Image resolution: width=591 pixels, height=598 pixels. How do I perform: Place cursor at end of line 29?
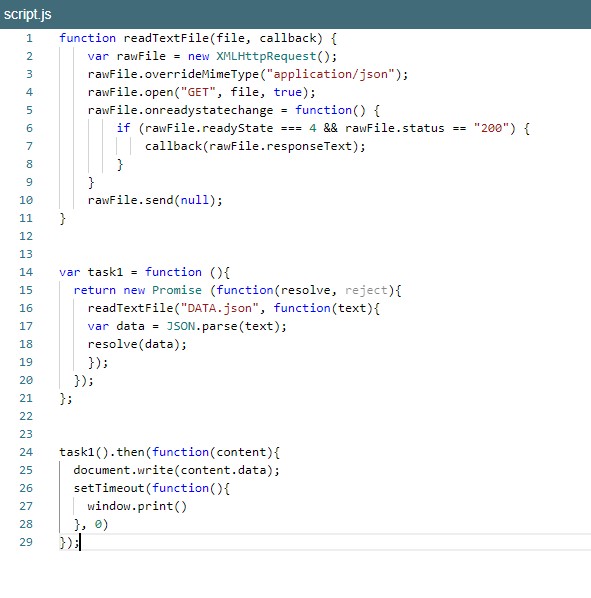click(80, 542)
